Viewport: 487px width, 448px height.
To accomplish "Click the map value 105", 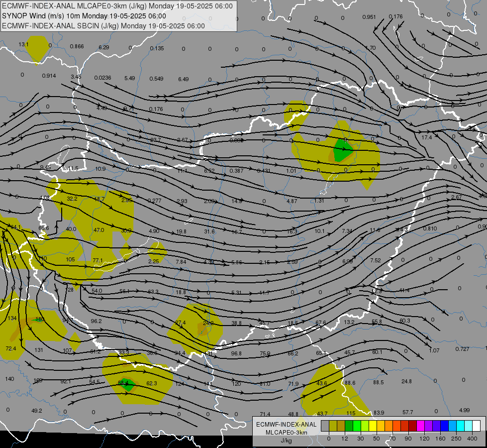I will point(71,259).
